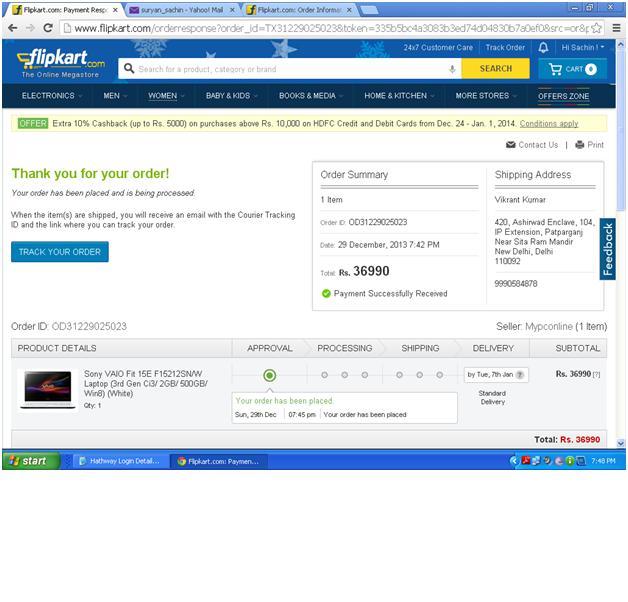Viewport: 628px width, 602px height.
Task: Select Flipkart Payment Response tab
Action: (x=64, y=10)
